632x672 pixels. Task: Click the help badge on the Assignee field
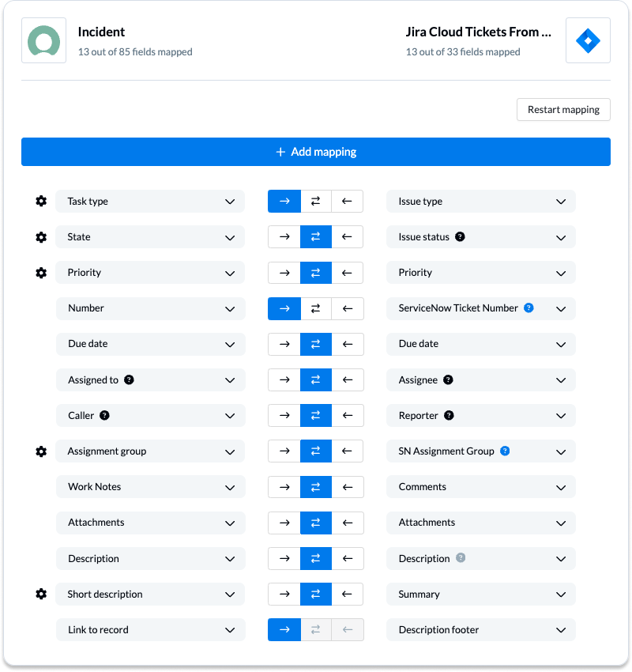coord(447,379)
